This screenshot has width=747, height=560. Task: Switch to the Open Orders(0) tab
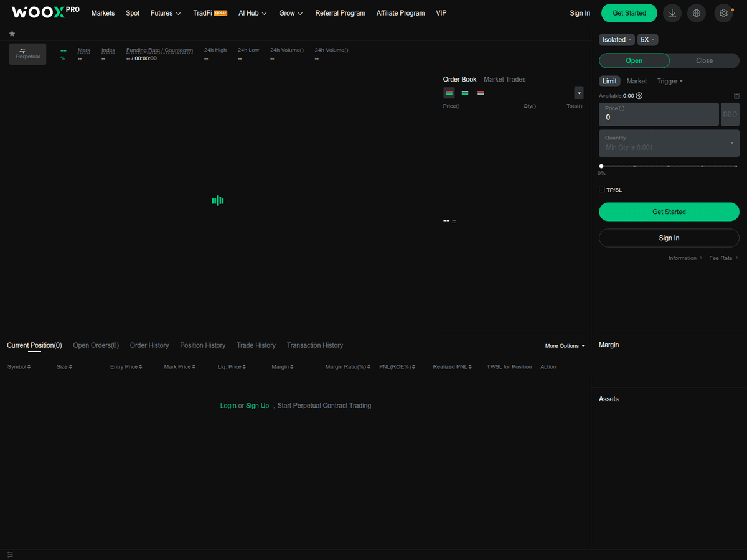(x=96, y=345)
